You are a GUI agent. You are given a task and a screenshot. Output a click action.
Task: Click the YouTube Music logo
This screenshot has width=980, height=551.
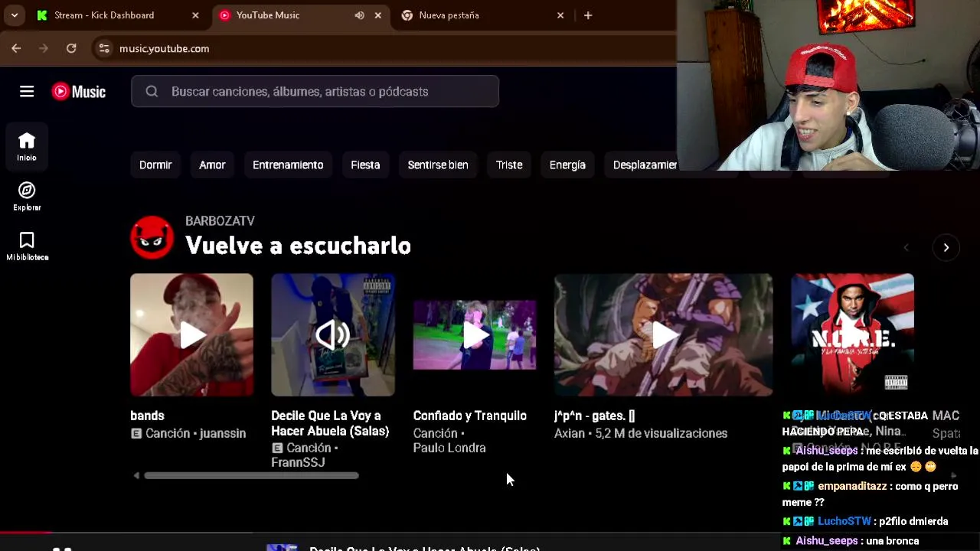(79, 92)
